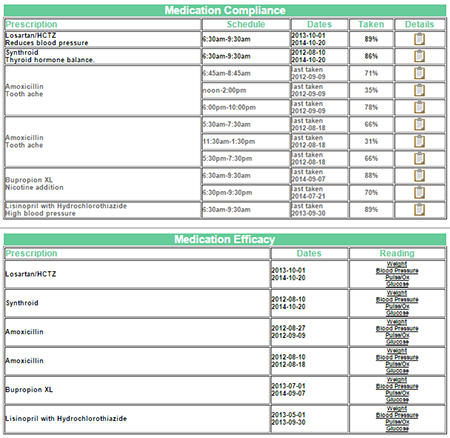The width and height of the screenshot is (450, 438).
Task: Open Blood Pressure reading for Lisinopril with Hydrochlorothiazide
Action: [x=397, y=415]
